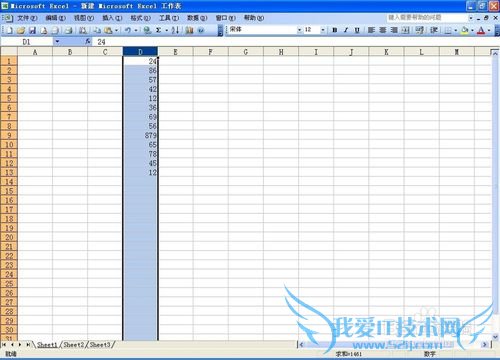Open the Name Box dropdown arrow
This screenshot has width=500, height=360.
[x=57, y=41]
